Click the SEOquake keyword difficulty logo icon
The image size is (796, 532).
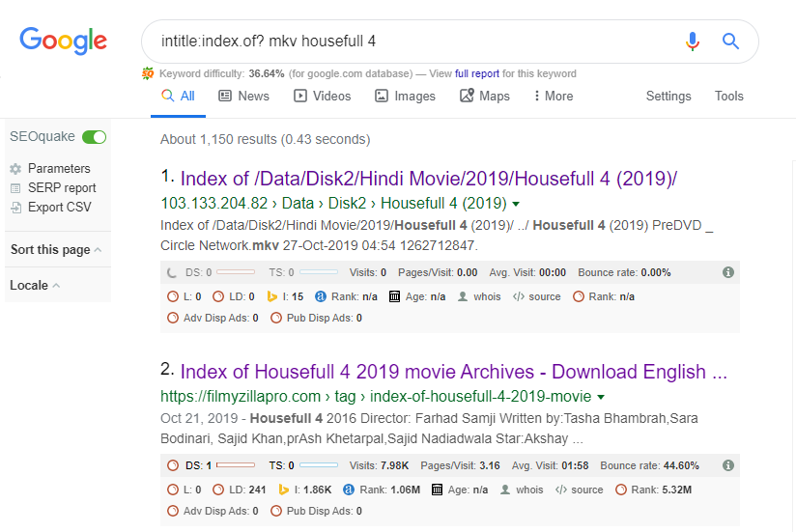(x=148, y=73)
